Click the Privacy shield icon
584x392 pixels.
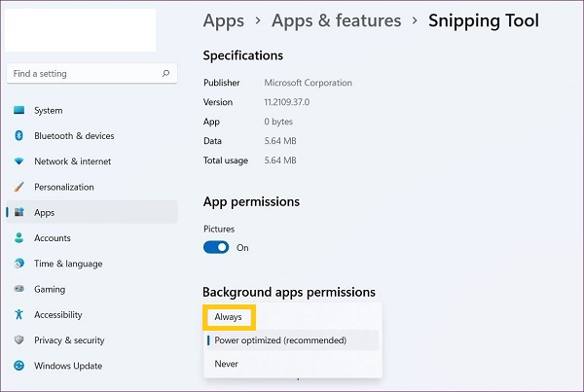[19, 339]
